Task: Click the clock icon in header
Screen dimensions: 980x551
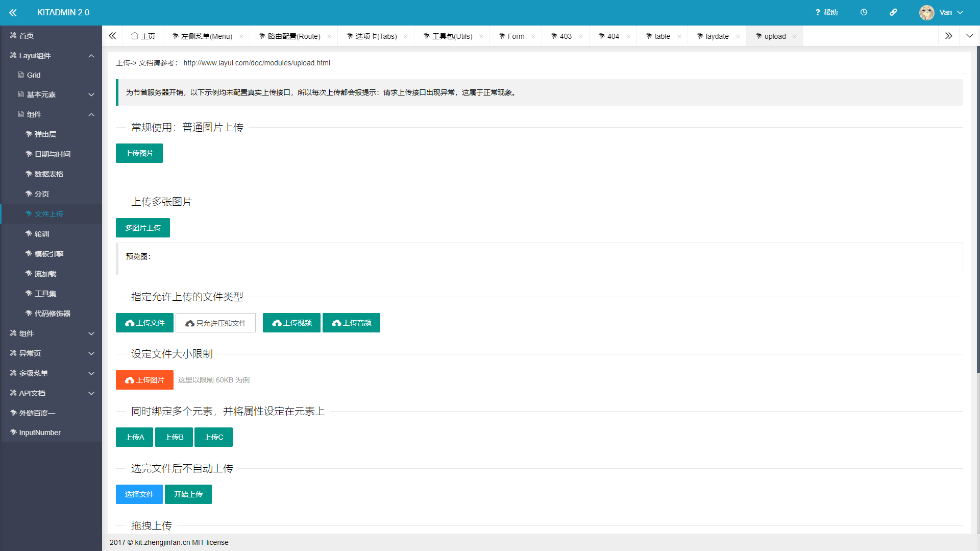Action: click(x=864, y=12)
